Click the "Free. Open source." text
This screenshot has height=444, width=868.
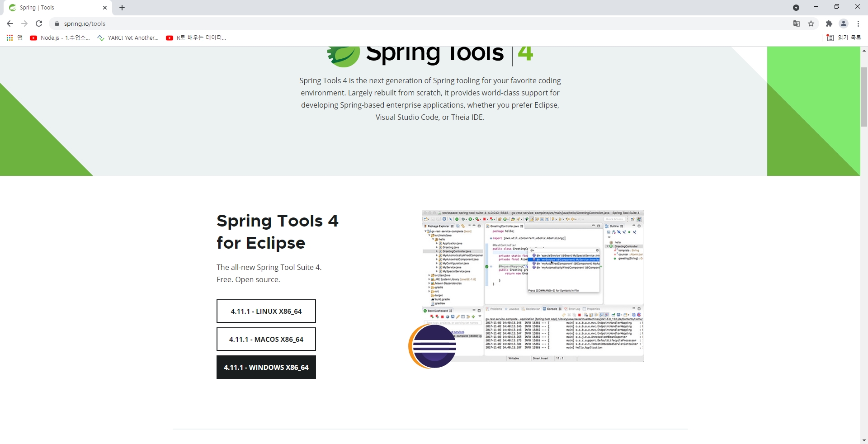(x=248, y=279)
